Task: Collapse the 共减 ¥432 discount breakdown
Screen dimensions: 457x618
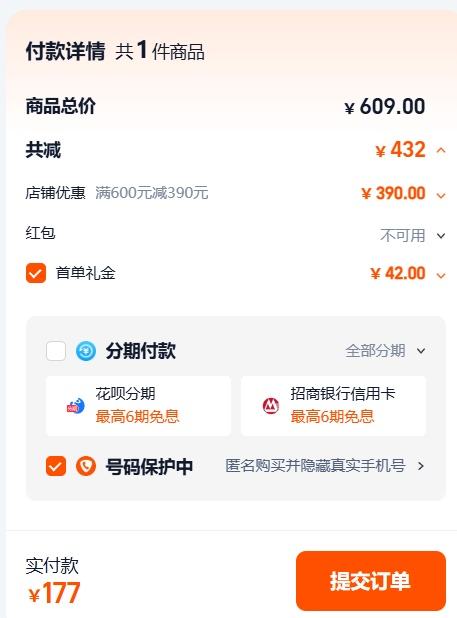Action: point(441,150)
